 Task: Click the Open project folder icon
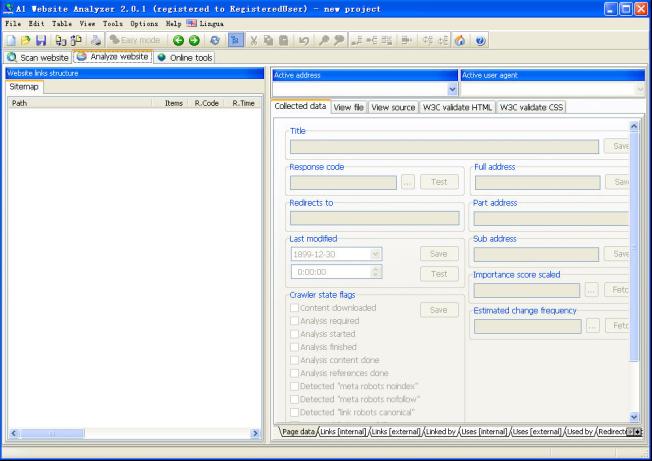26,40
